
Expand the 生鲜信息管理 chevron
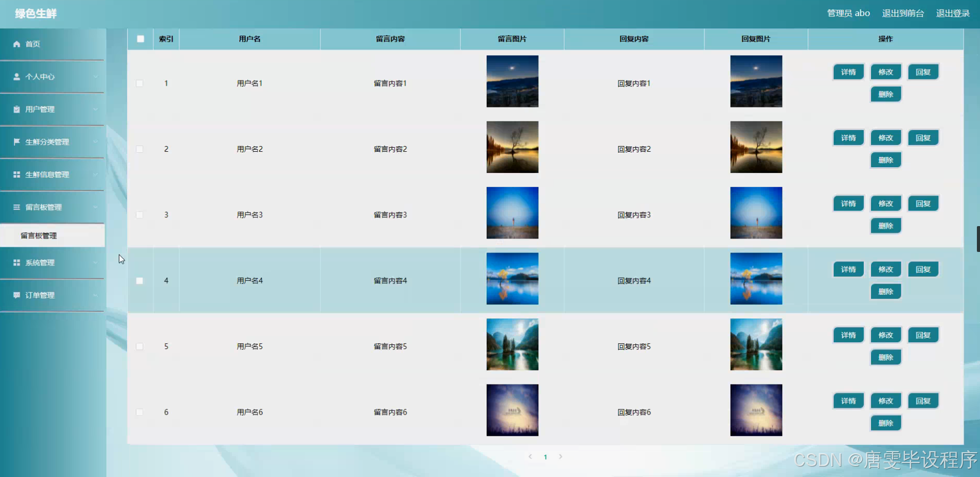(x=96, y=174)
